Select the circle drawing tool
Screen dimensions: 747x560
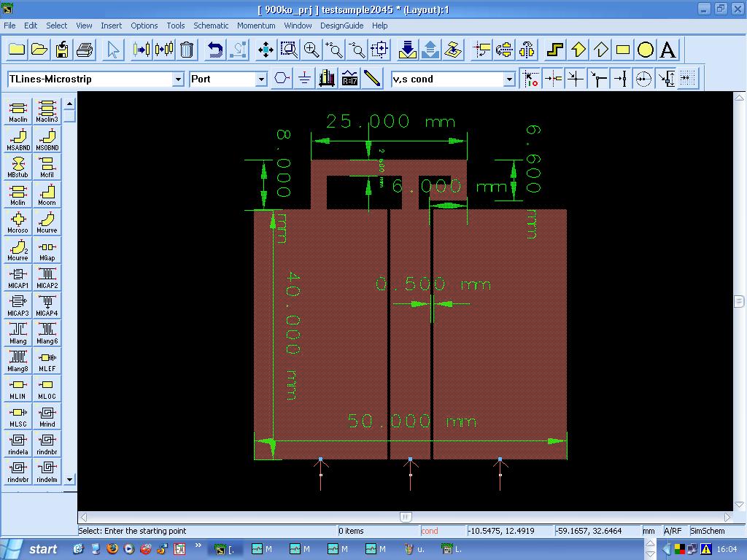(x=646, y=50)
